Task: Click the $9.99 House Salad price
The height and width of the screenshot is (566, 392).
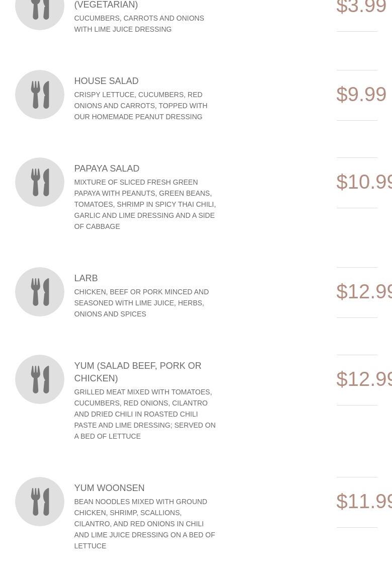Action: coord(361,95)
